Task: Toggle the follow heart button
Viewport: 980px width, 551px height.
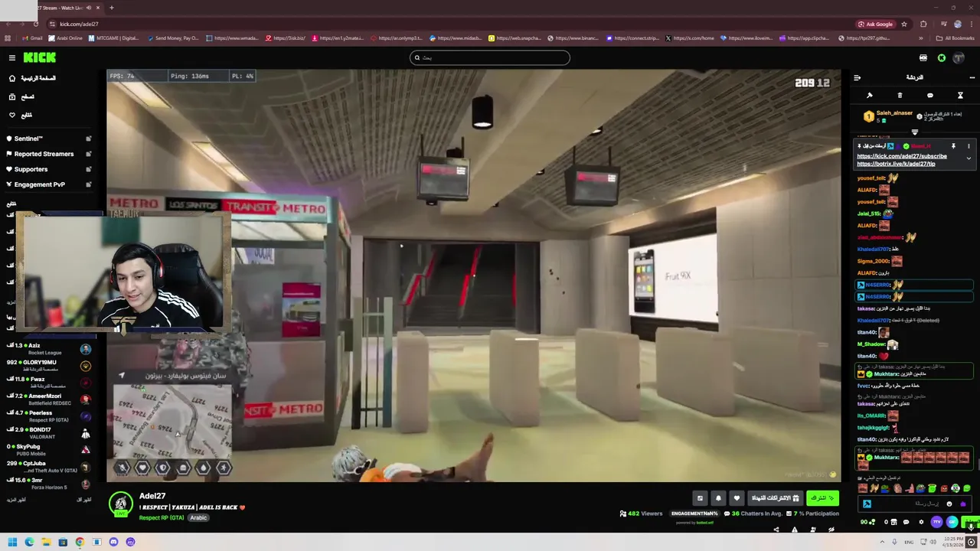Action: coord(737,498)
